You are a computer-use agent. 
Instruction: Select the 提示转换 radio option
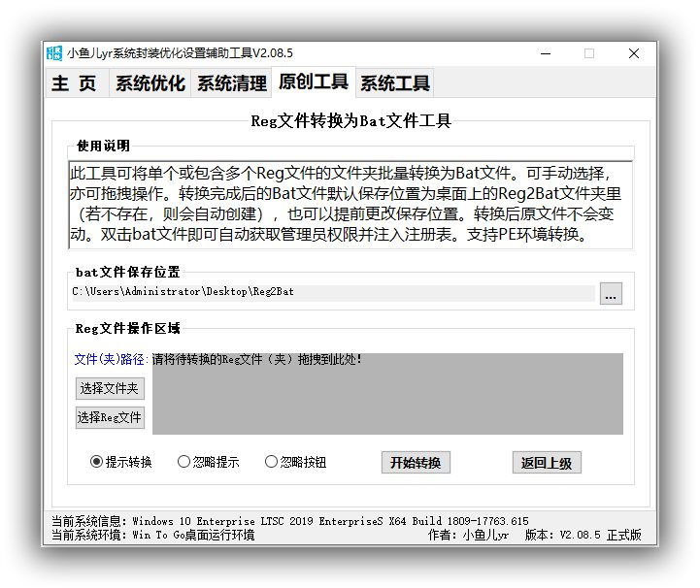click(120, 462)
